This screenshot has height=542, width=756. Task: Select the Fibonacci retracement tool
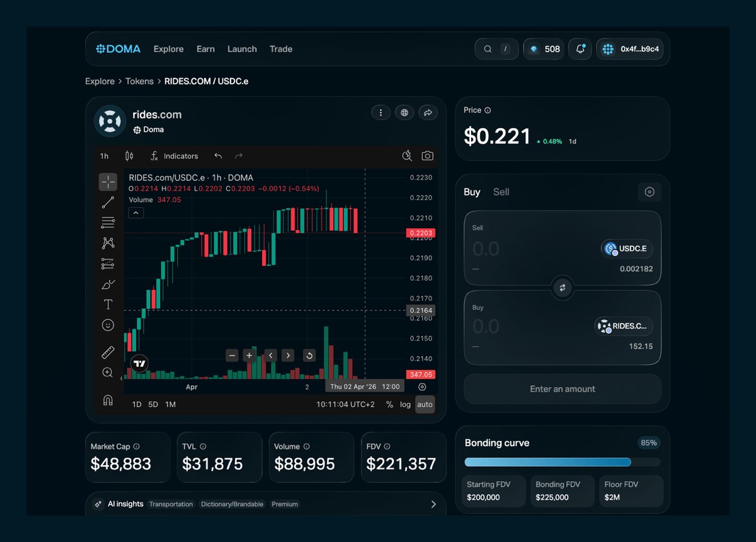coord(108,222)
